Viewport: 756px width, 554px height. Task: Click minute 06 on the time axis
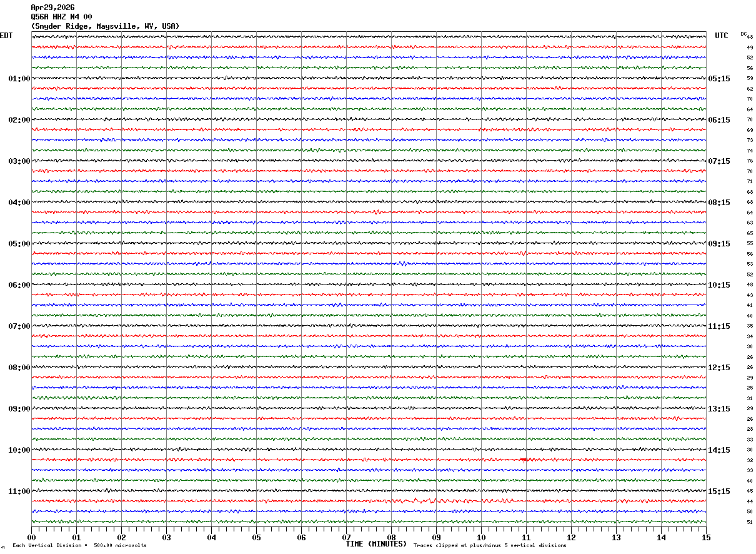coord(301,537)
